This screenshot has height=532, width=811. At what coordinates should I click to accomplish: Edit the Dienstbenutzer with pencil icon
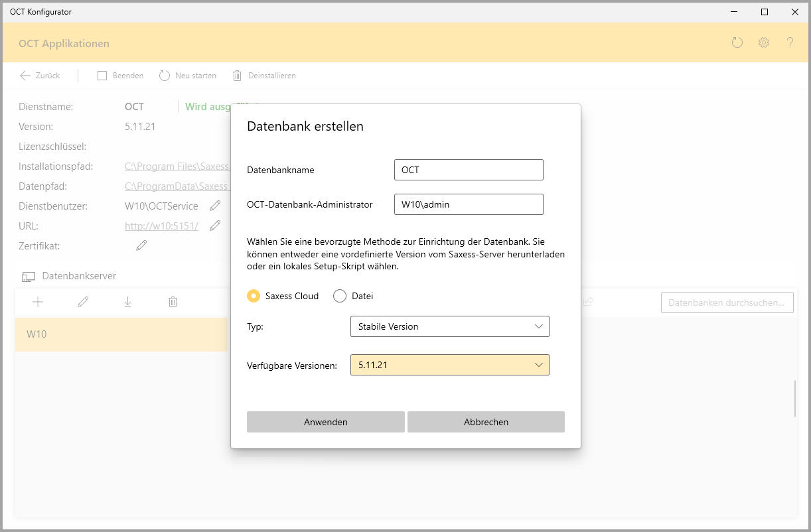215,206
